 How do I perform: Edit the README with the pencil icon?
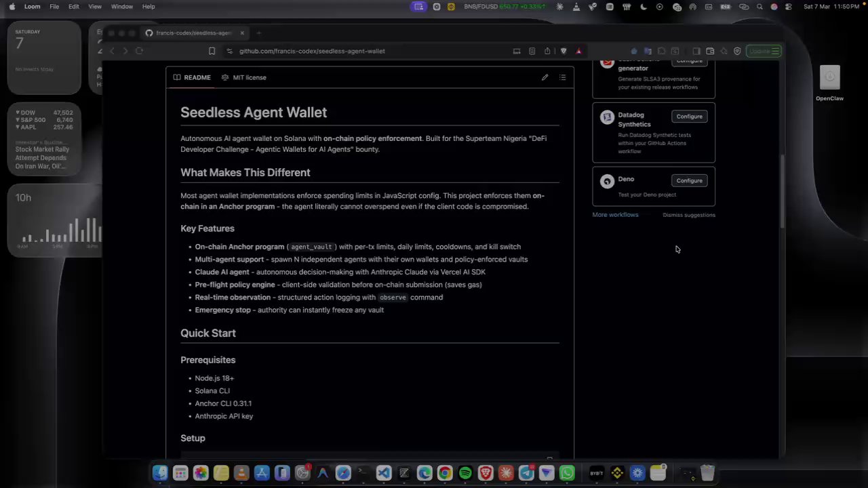coord(545,77)
